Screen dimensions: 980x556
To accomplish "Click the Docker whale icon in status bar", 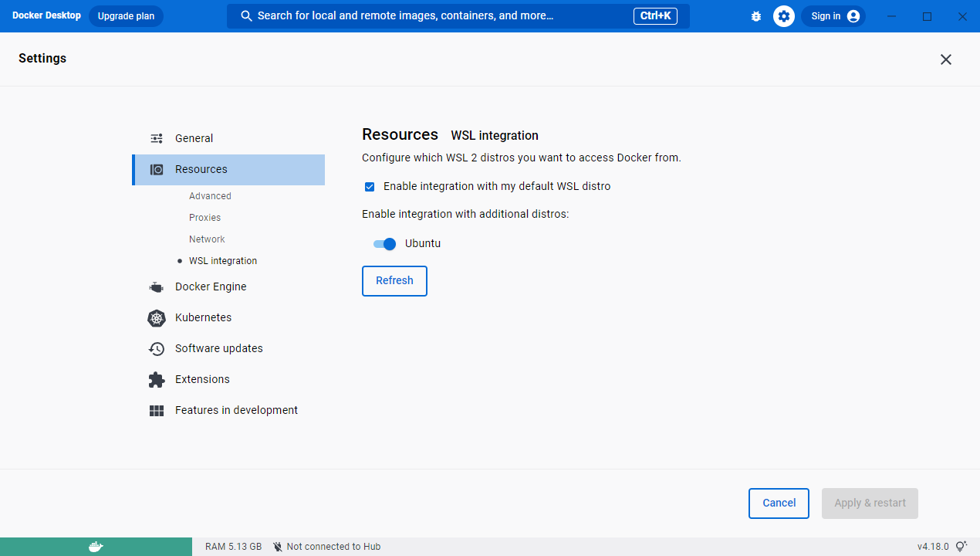I will click(x=96, y=546).
